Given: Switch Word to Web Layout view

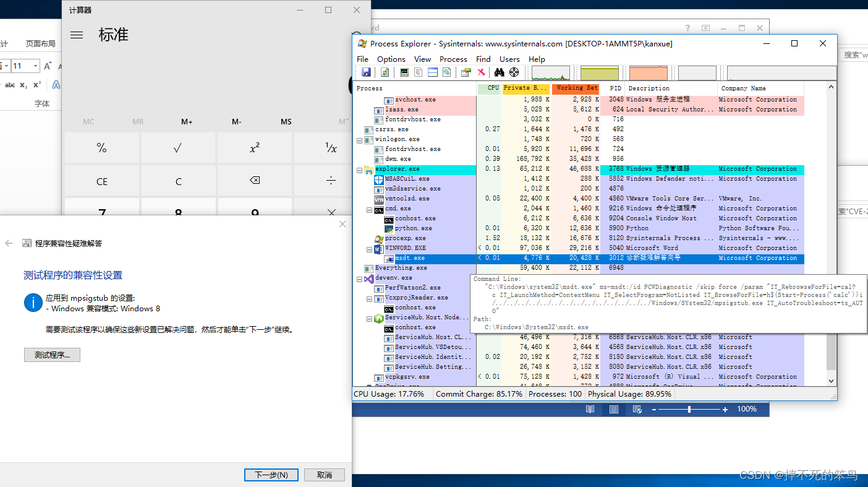Looking at the screenshot, I should click(637, 408).
